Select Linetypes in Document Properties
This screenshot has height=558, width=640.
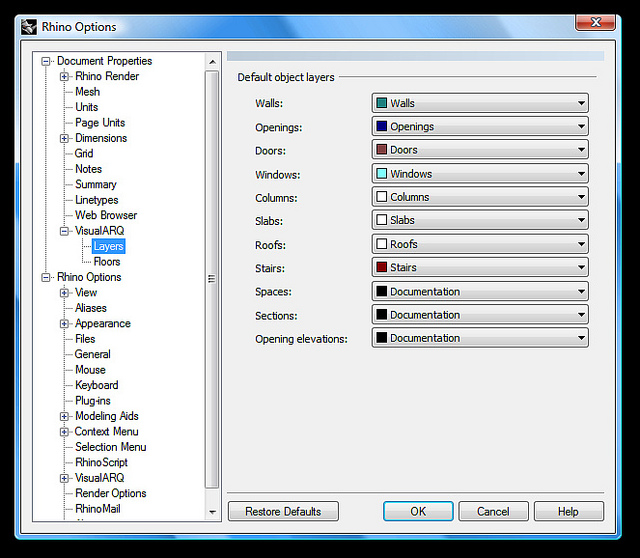tap(96, 200)
